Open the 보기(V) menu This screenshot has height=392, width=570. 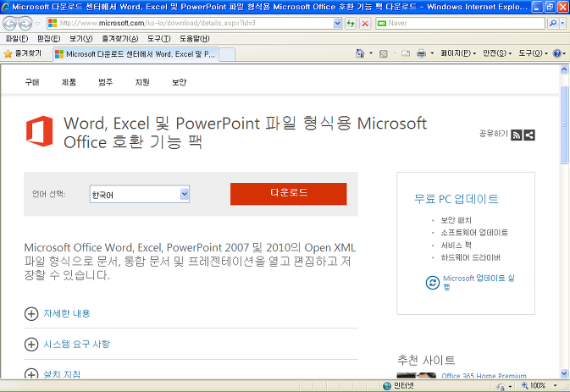(x=81, y=38)
